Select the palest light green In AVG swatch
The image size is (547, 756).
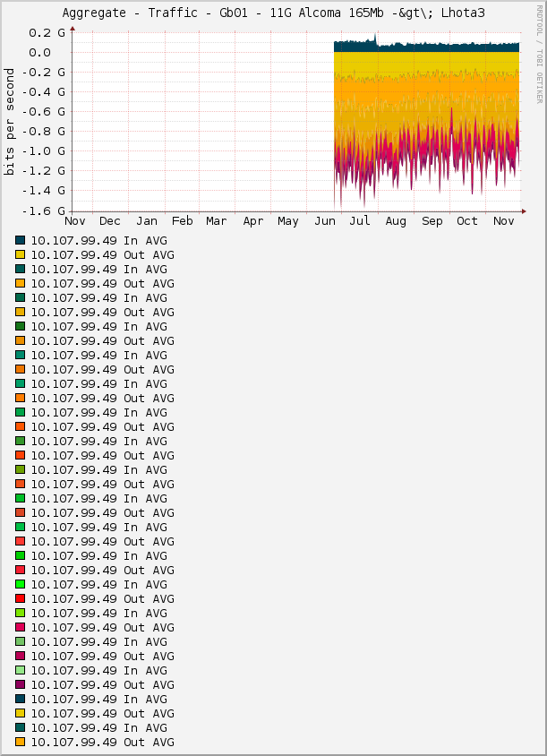tap(21, 670)
